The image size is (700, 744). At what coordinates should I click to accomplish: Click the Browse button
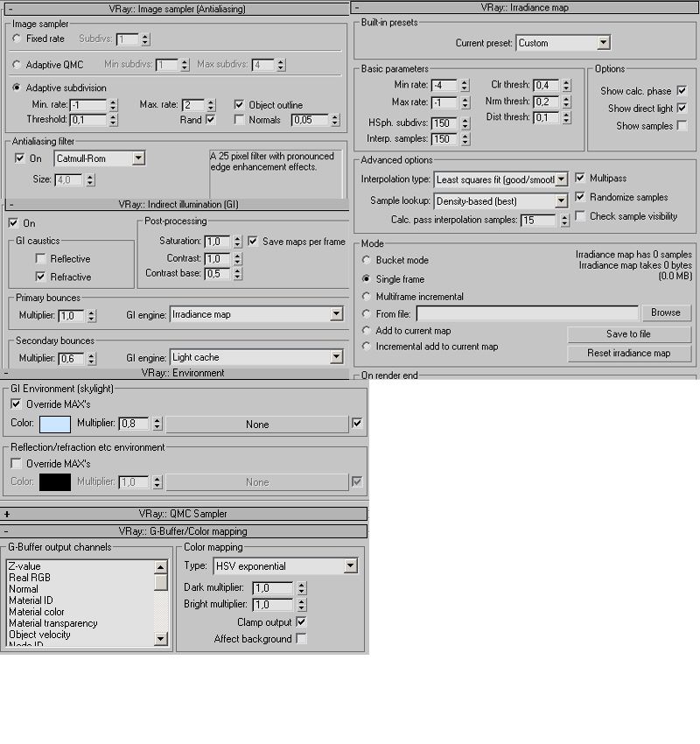pyautogui.click(x=666, y=312)
